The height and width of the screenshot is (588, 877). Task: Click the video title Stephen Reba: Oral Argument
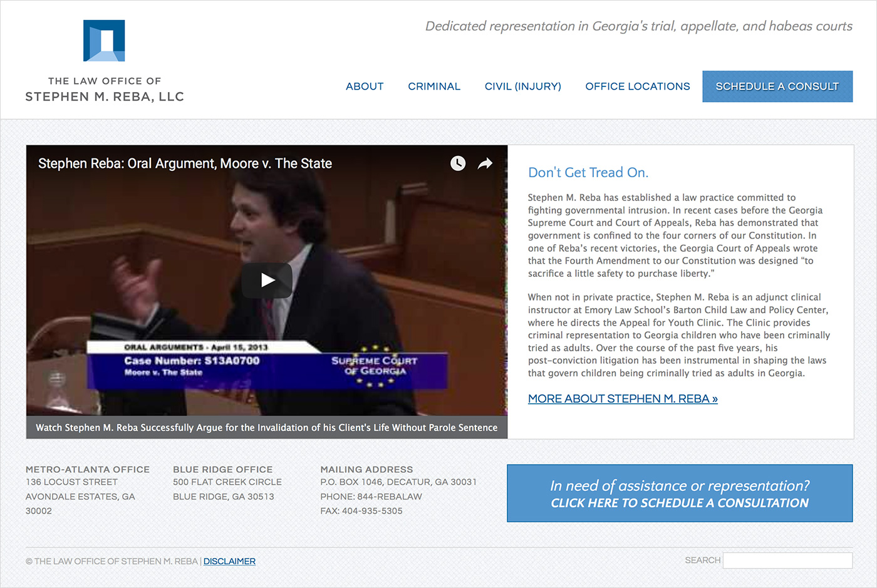[185, 163]
